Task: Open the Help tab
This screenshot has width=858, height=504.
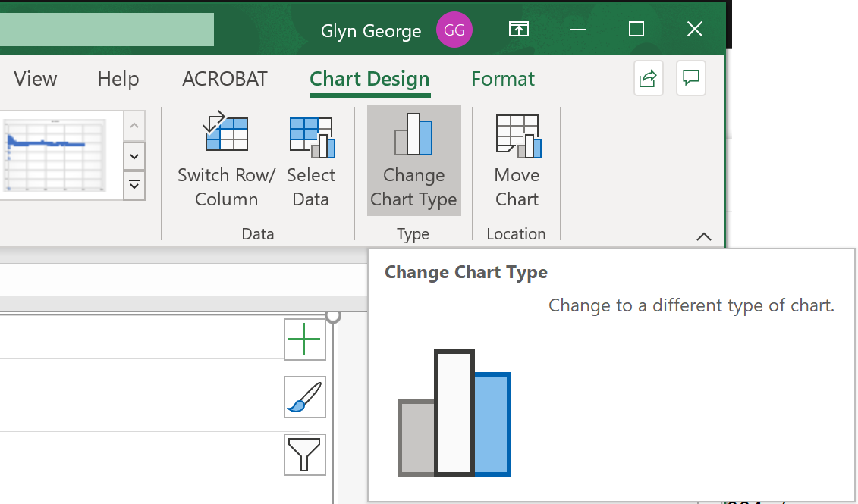Action: tap(118, 79)
